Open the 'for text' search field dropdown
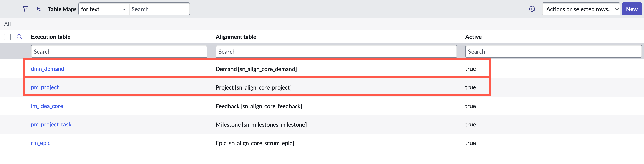This screenshot has width=644, height=164. coord(104,9)
